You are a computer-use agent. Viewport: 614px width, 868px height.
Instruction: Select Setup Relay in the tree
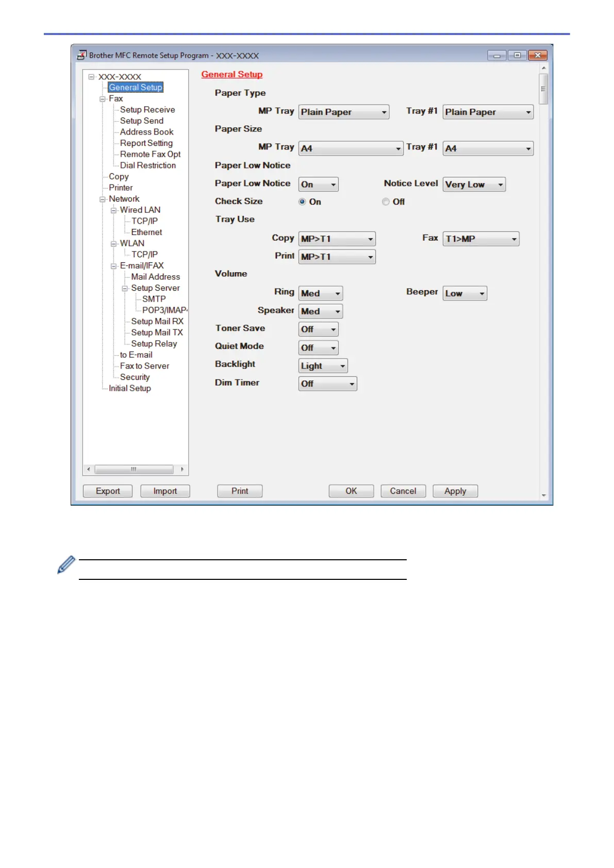(x=154, y=344)
